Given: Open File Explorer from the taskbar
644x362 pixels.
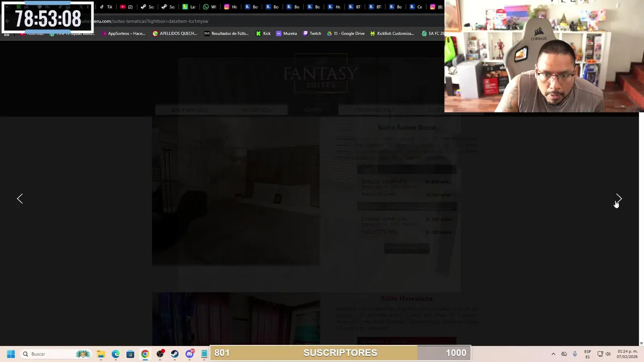Looking at the screenshot, I should [101, 354].
